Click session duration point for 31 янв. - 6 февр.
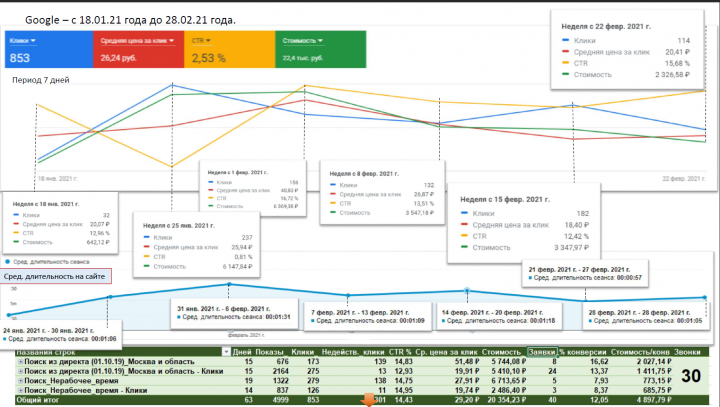 [230, 284]
